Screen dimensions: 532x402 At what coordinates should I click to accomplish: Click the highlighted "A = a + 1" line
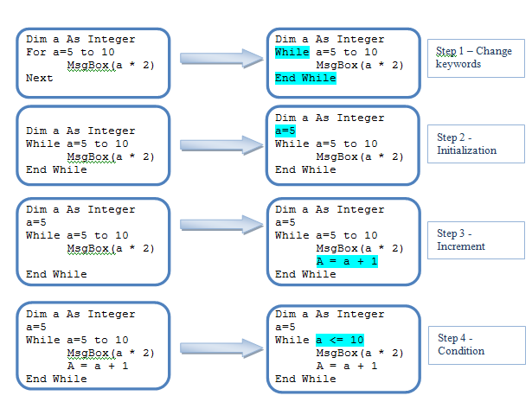point(346,261)
